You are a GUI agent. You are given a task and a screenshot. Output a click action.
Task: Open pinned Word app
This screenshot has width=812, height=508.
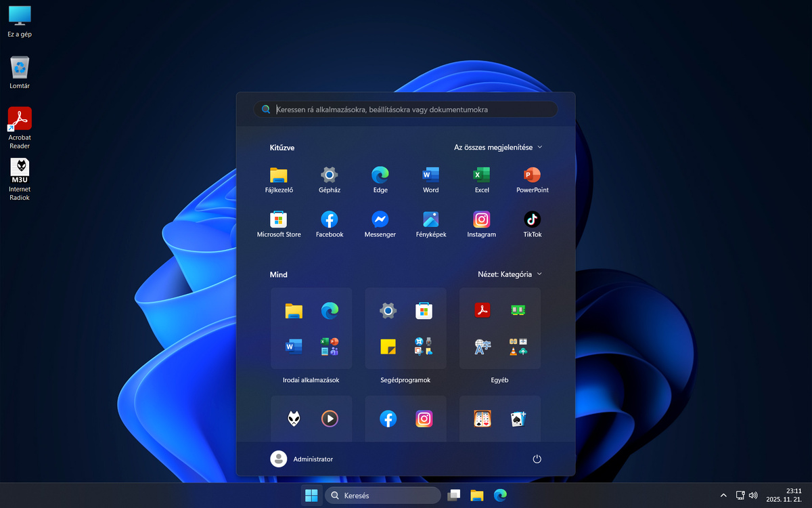[431, 179]
